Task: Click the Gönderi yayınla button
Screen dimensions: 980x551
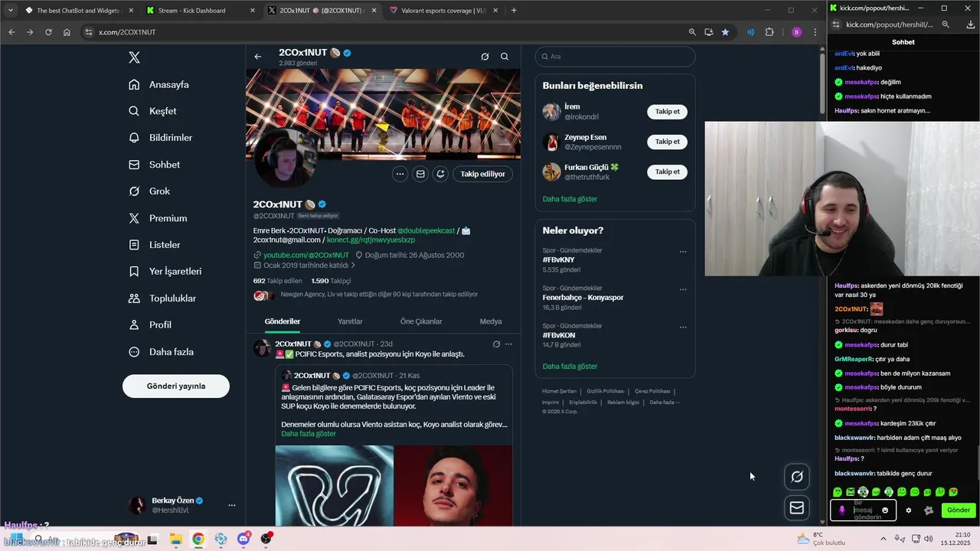Action: pos(176,386)
